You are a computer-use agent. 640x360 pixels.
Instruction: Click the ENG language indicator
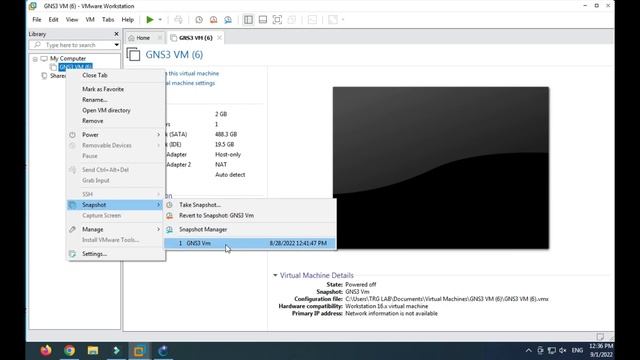tap(577, 351)
